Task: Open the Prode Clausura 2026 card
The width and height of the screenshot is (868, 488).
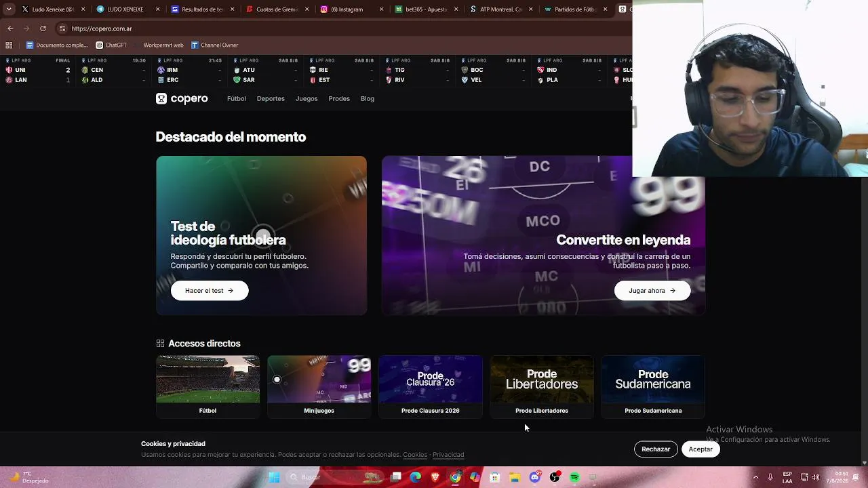Action: (431, 386)
